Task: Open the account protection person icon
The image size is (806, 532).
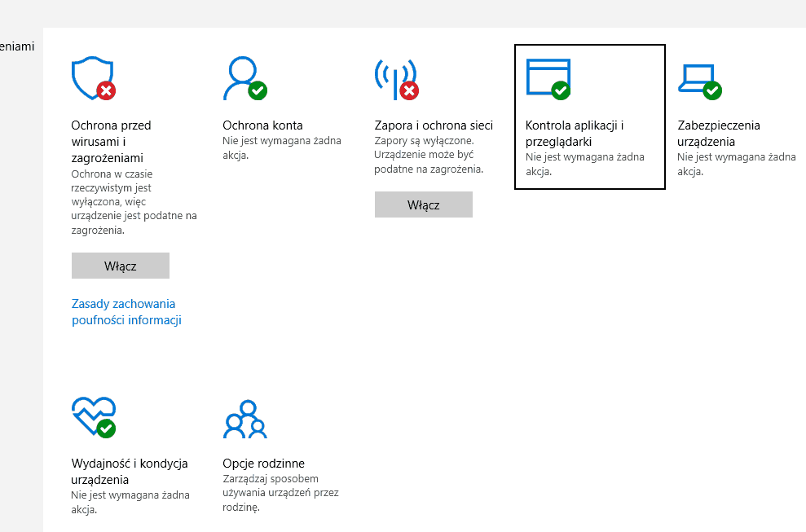Action: 245,78
